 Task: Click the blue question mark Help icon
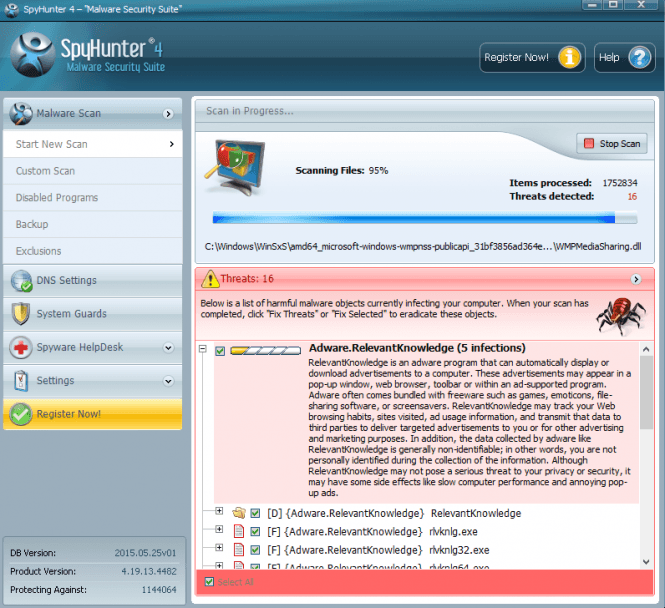(640, 57)
